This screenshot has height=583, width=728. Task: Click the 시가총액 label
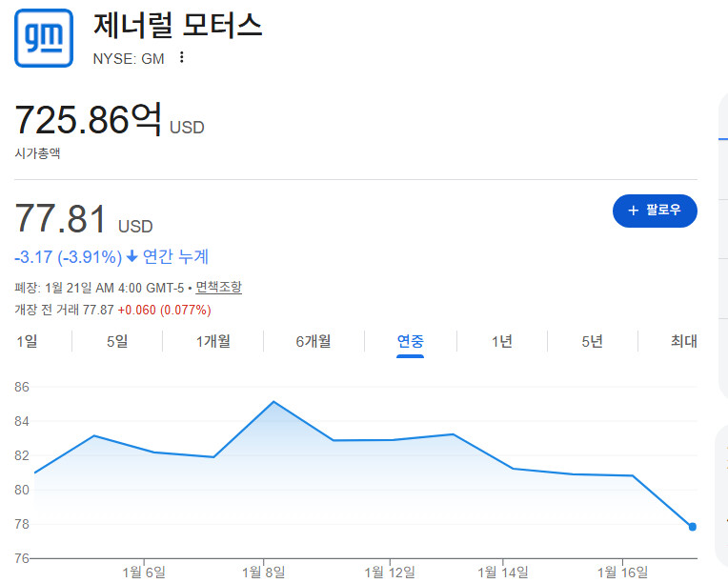point(37,153)
